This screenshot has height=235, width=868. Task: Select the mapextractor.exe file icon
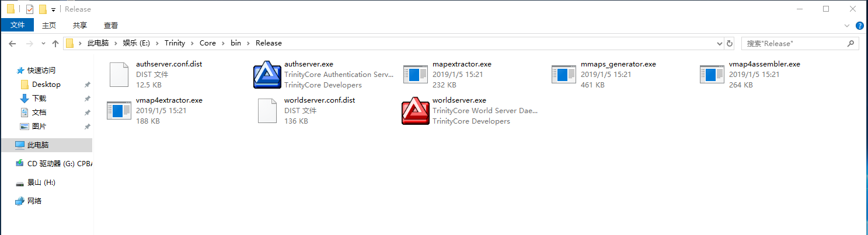point(416,75)
